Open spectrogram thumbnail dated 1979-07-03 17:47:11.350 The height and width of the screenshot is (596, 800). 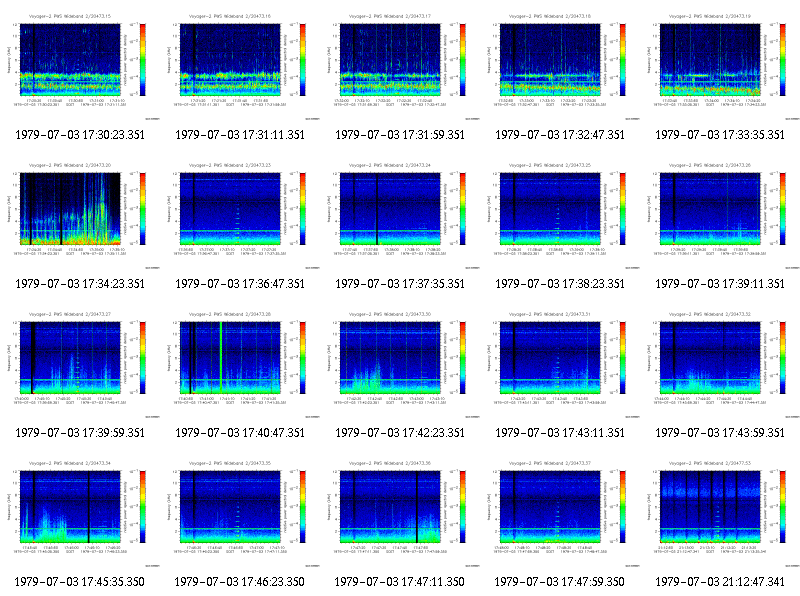click(x=400, y=513)
